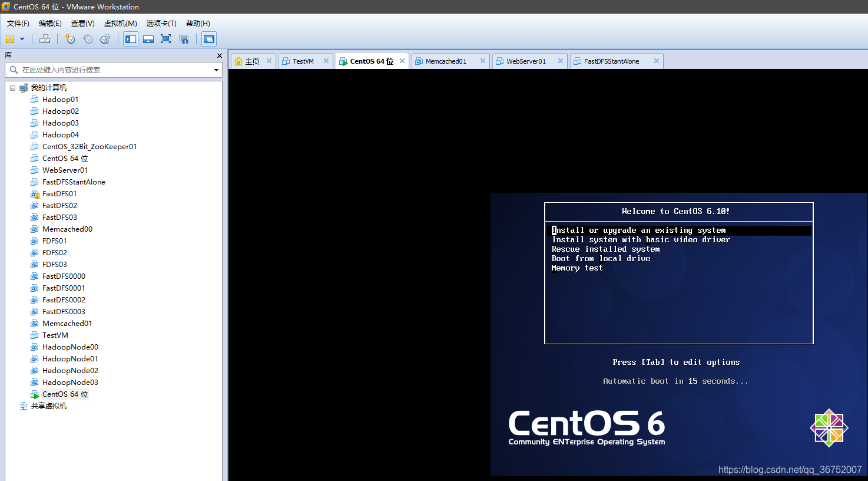
Task: Open the library search filter dropdown
Action: point(216,70)
